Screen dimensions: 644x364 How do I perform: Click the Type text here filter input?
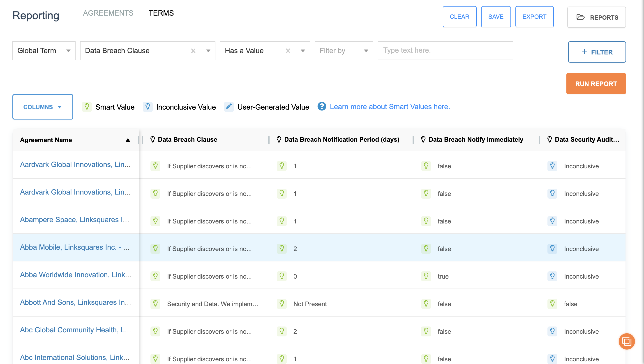[x=445, y=50]
